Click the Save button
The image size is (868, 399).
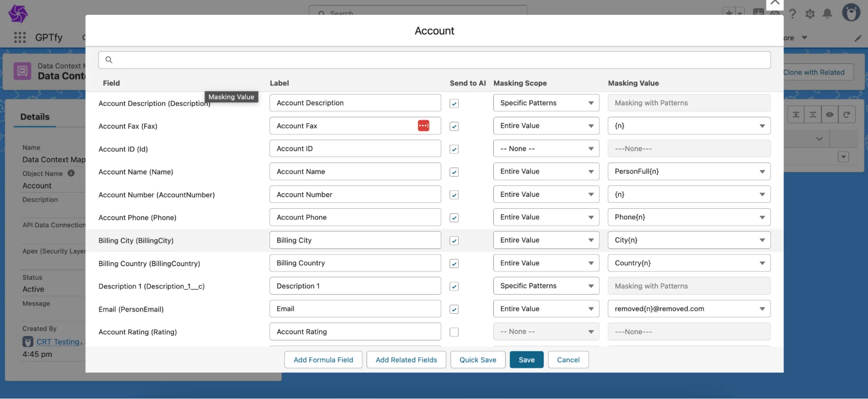[526, 360]
